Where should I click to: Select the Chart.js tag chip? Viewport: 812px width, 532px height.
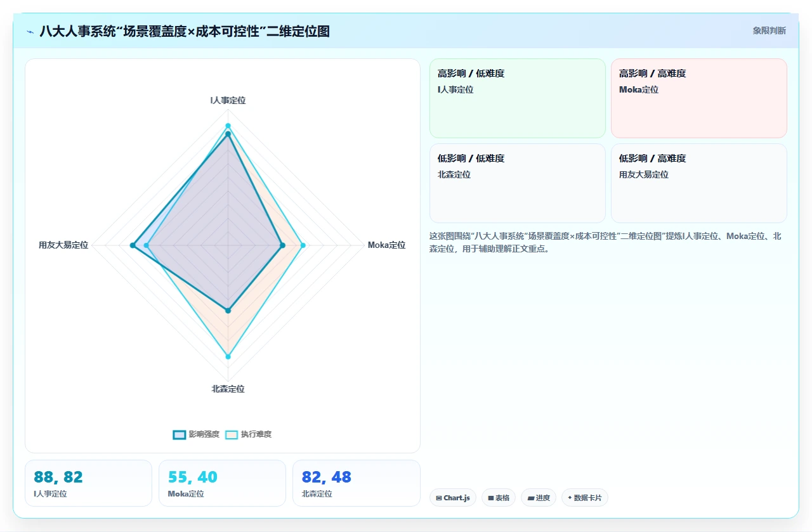pyautogui.click(x=453, y=498)
